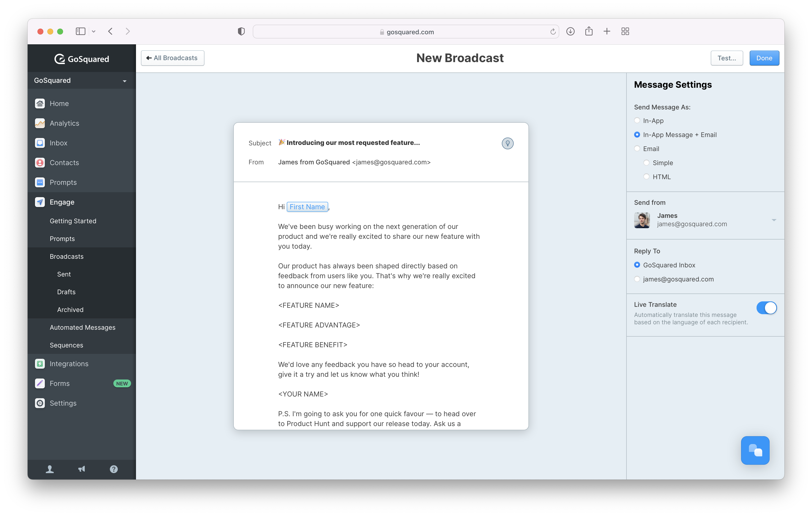
Task: Click the Safari downloads icon
Action: pos(570,31)
